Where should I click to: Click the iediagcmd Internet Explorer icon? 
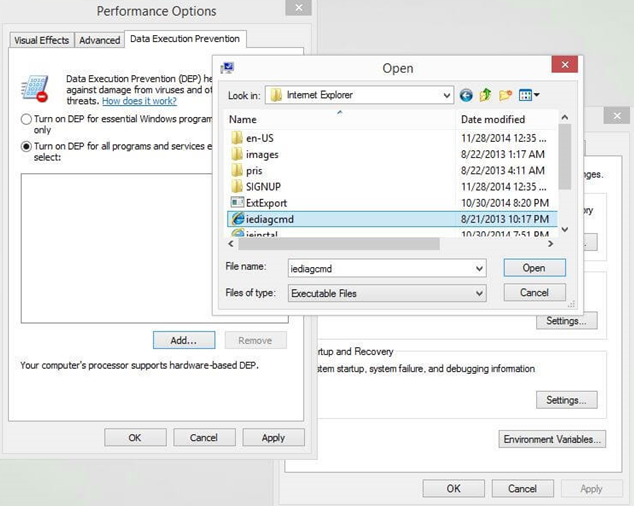pyautogui.click(x=238, y=219)
